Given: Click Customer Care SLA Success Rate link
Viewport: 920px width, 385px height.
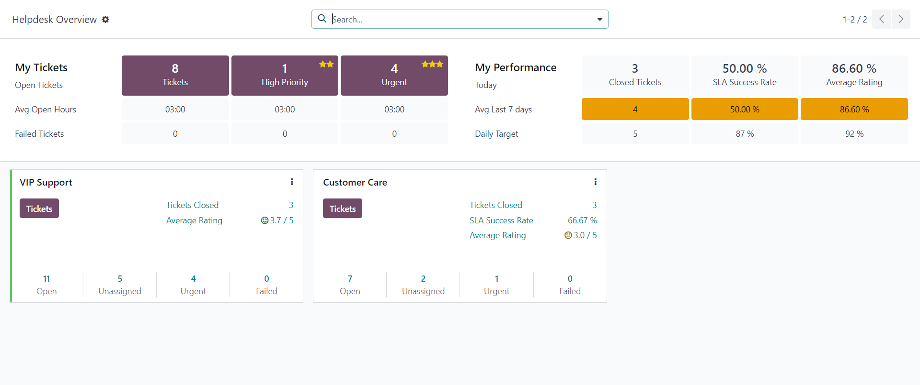Looking at the screenshot, I should click(501, 221).
